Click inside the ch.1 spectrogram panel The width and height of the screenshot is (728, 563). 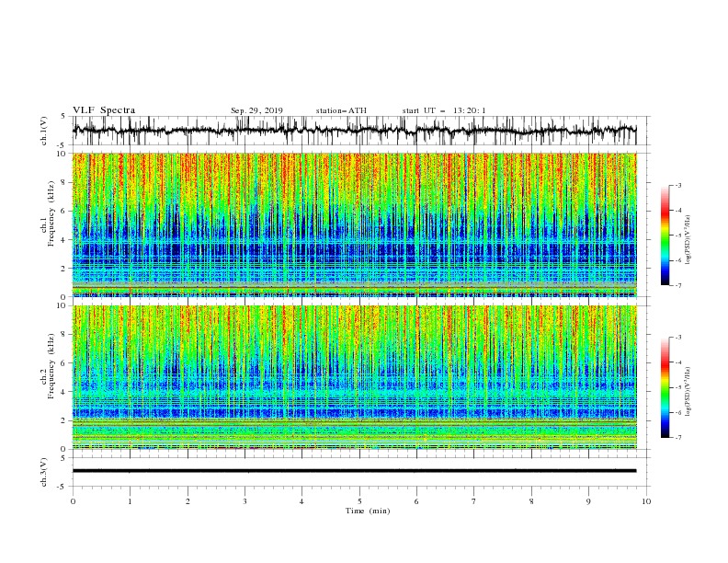point(355,224)
